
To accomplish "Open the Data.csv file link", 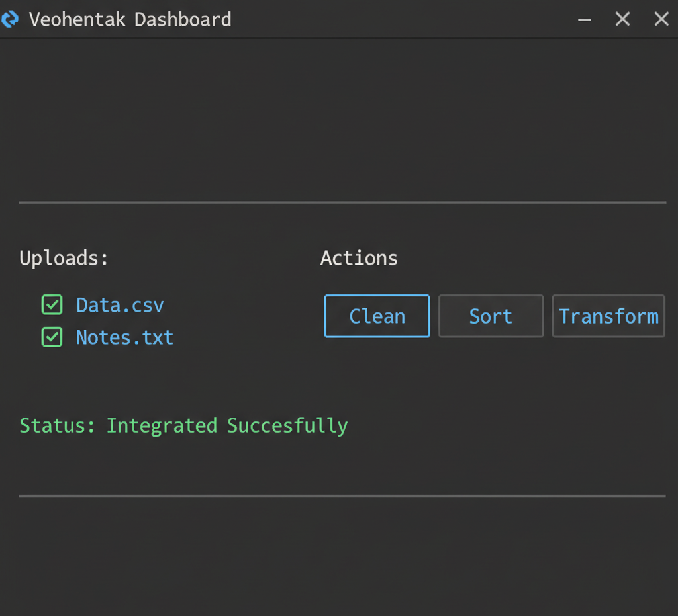I will pos(120,305).
